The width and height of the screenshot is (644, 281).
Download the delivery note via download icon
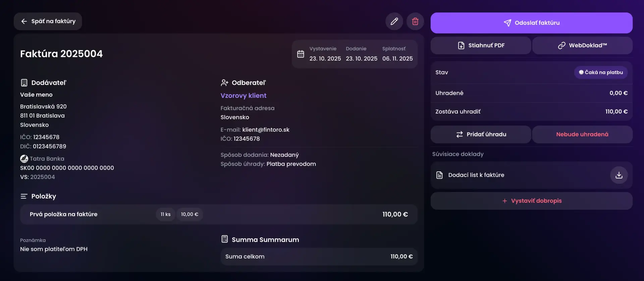click(619, 175)
